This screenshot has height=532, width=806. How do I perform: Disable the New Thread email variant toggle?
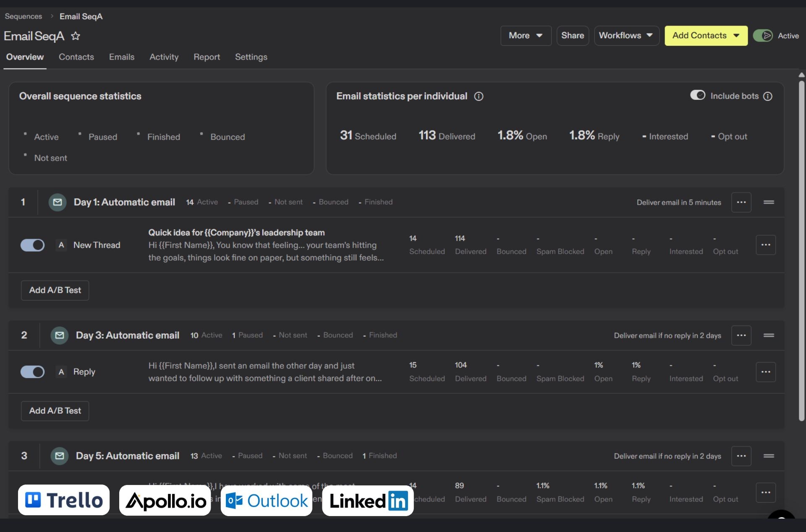pyautogui.click(x=33, y=245)
